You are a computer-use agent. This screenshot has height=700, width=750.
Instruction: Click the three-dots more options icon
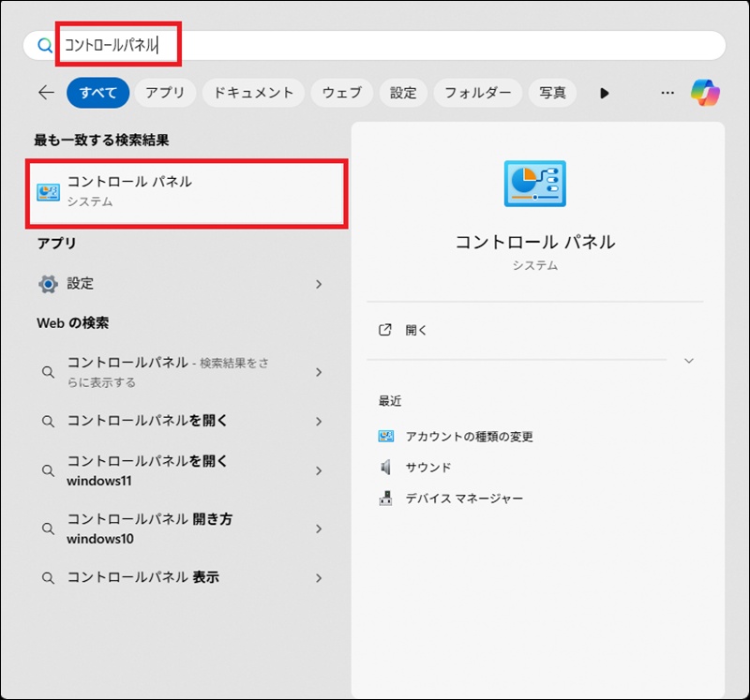(667, 93)
